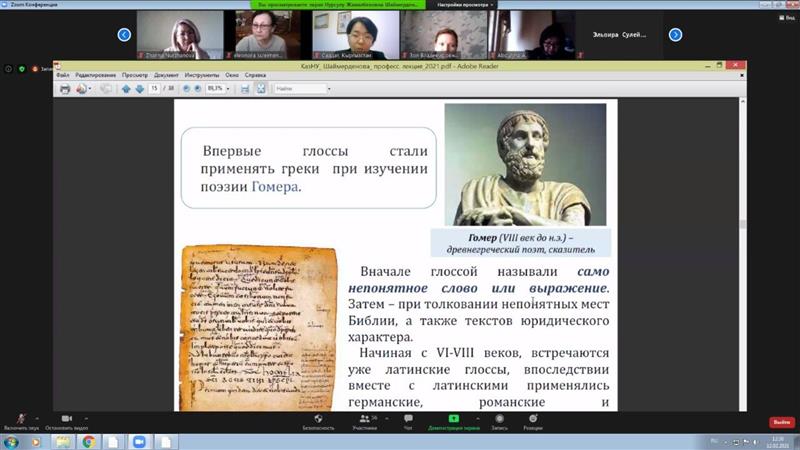The image size is (800, 450).
Task: Click the zoom in button in toolbar
Action: coord(195,88)
